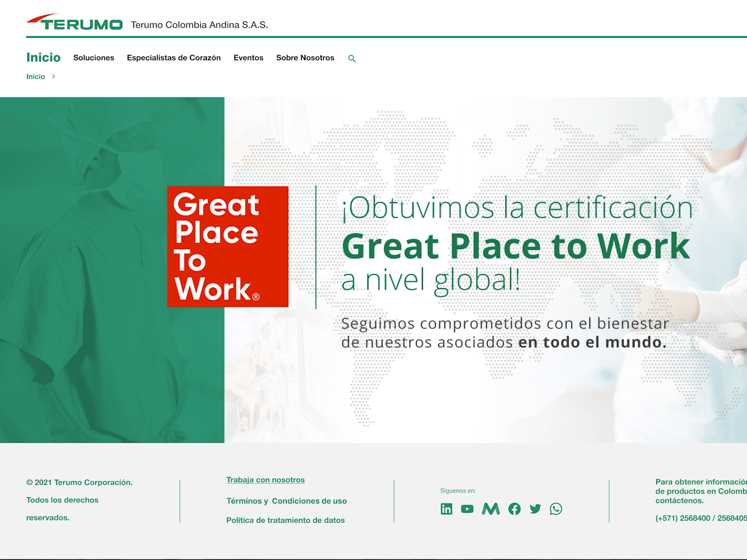747x560 pixels.
Task: Click the breadcrumb chevron arrow
Action: (x=53, y=76)
